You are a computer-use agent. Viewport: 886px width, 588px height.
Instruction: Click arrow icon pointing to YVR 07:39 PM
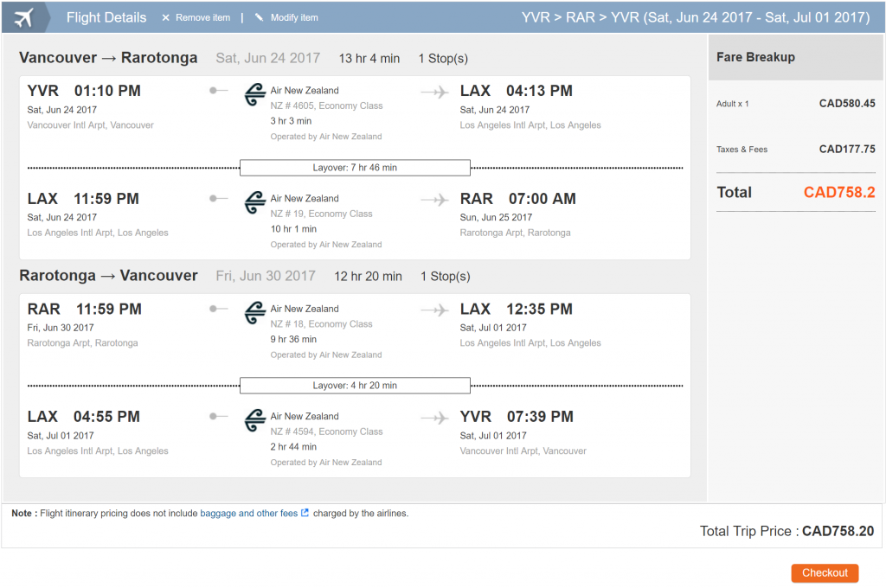434,418
